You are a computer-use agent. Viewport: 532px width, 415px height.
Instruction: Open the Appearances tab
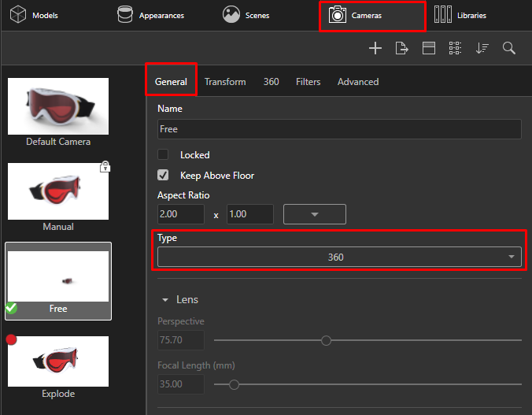(150, 15)
